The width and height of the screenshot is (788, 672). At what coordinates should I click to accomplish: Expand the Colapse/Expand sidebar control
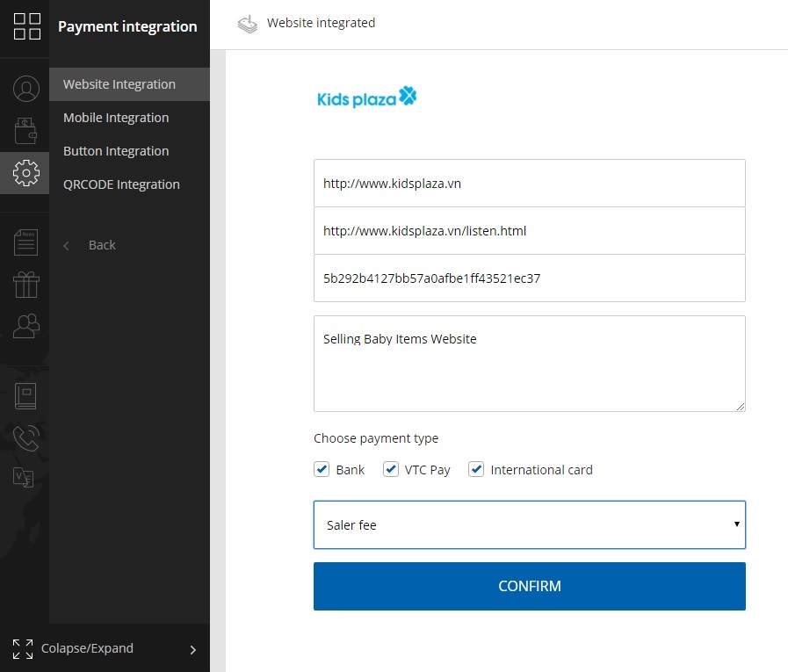tap(105, 648)
